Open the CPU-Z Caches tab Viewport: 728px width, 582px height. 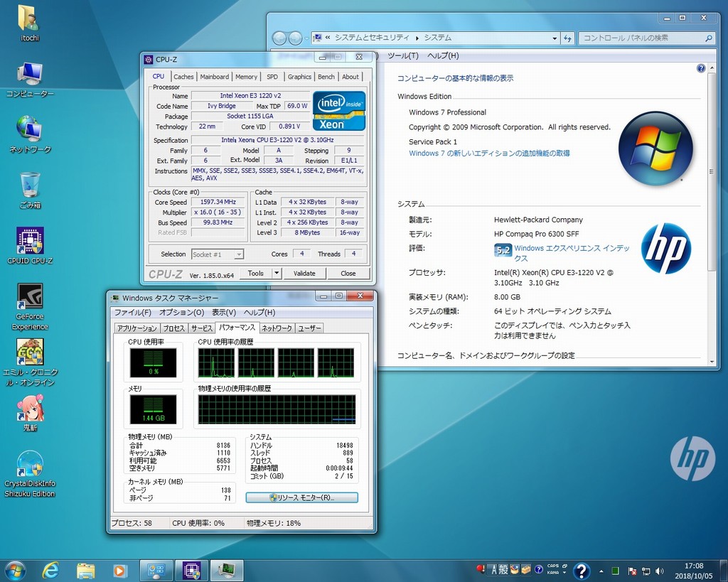(183, 77)
